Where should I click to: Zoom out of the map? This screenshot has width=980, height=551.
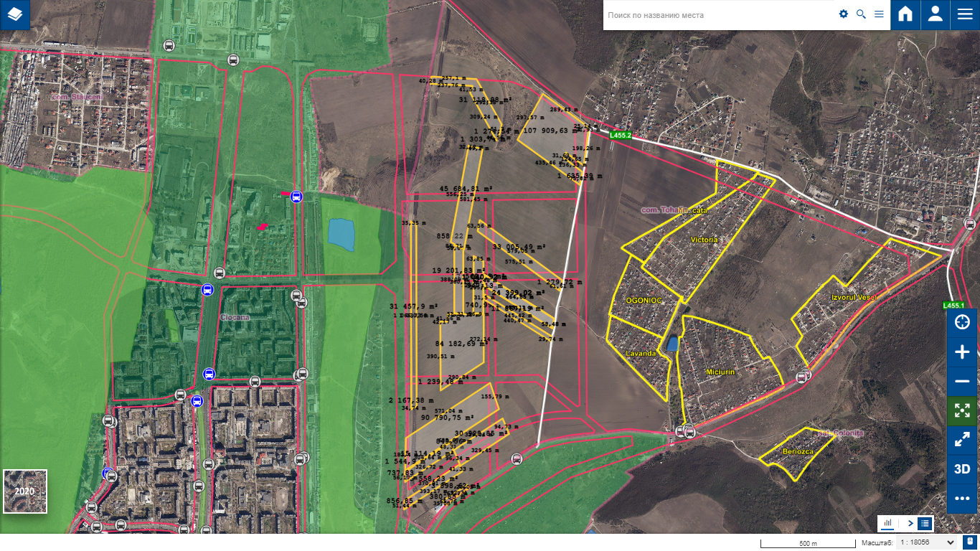pyautogui.click(x=962, y=381)
